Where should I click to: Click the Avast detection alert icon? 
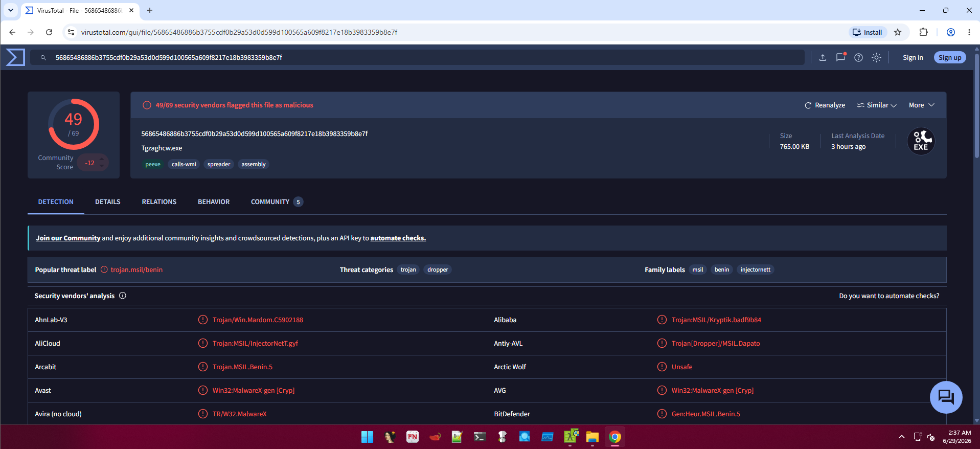pyautogui.click(x=203, y=390)
